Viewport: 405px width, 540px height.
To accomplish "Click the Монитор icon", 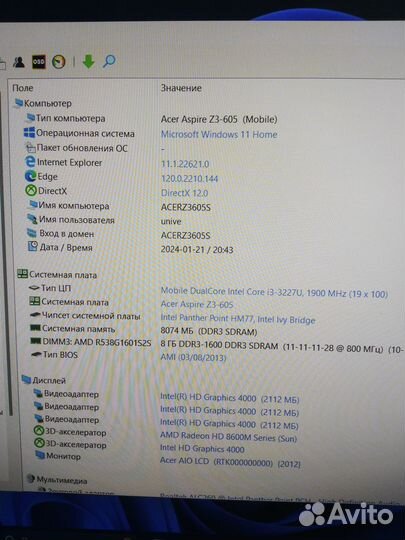I will click(40, 455).
